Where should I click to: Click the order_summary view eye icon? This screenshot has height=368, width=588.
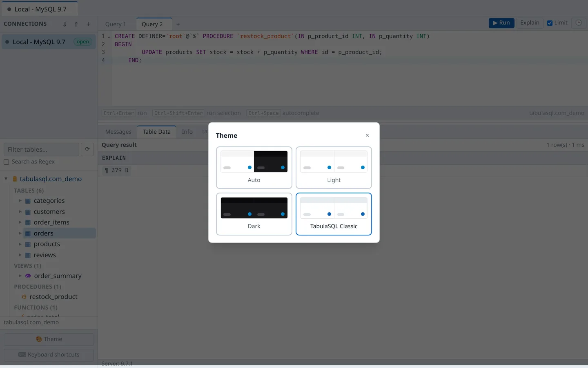pos(28,276)
